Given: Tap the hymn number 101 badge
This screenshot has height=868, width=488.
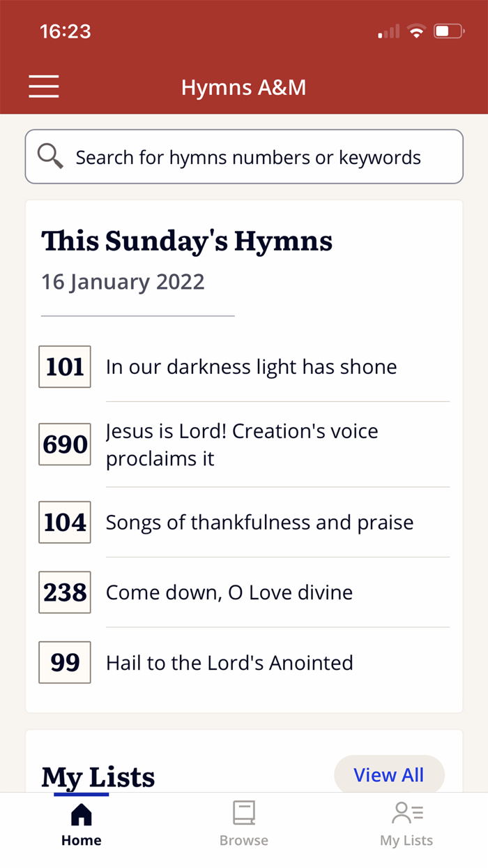Looking at the screenshot, I should tap(64, 366).
